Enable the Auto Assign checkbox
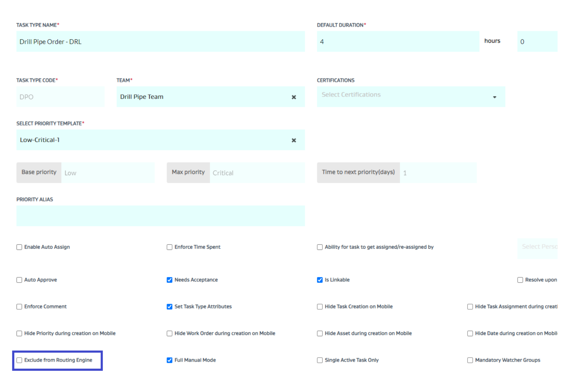The image size is (563, 392). click(x=19, y=247)
